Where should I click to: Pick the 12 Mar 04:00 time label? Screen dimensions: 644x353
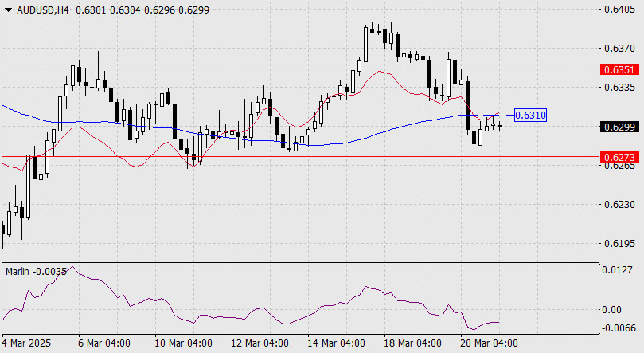point(260,343)
